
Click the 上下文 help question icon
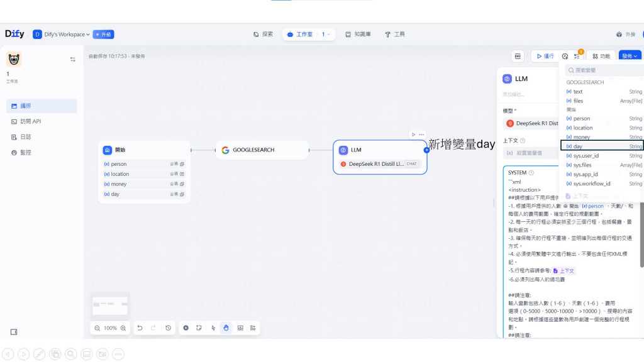pos(523,141)
